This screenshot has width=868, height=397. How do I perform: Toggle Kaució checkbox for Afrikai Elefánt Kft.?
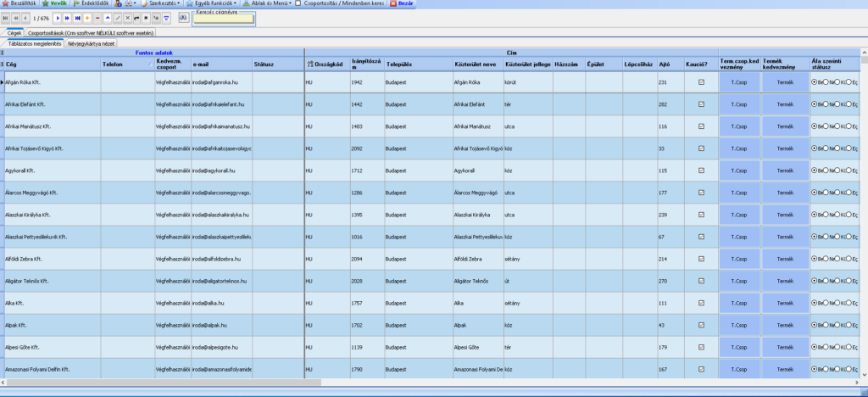click(701, 104)
